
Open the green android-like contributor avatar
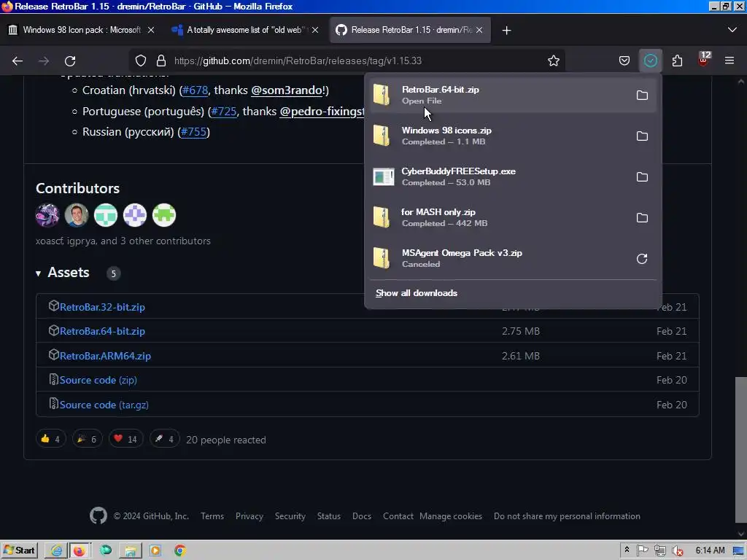164,215
